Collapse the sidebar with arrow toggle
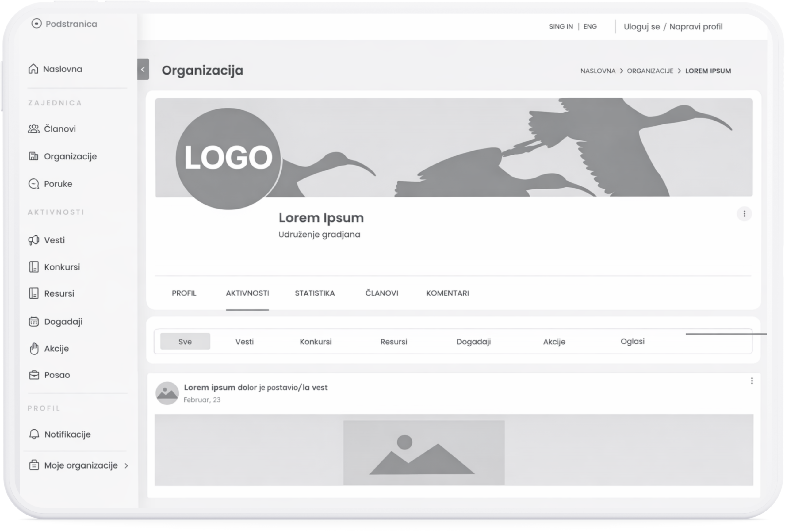Viewport: 785px width, 532px height. pos(143,69)
